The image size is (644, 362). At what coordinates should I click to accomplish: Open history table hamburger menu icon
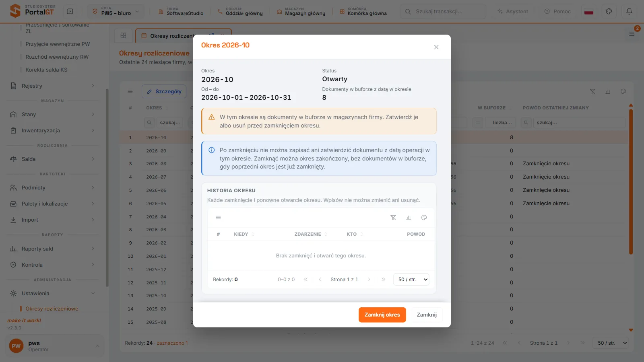pyautogui.click(x=218, y=218)
